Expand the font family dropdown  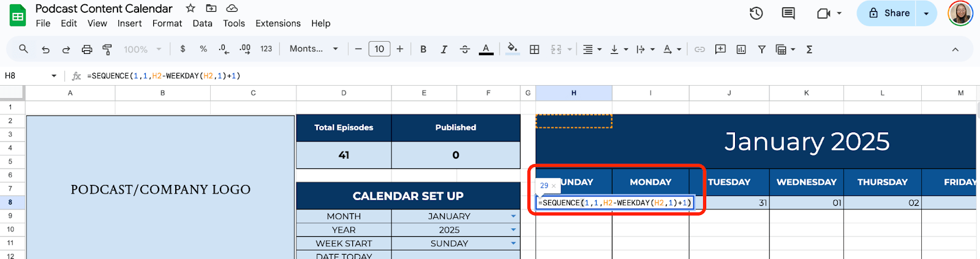[x=314, y=49]
